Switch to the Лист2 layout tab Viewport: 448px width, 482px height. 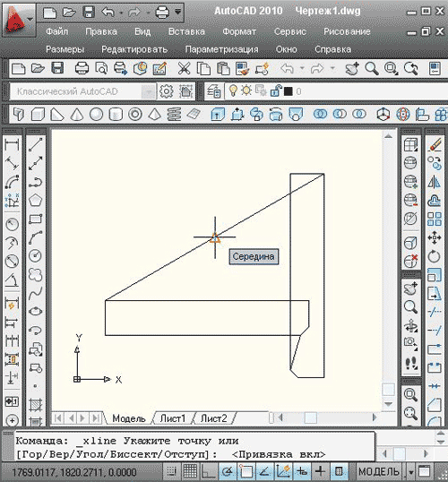(213, 418)
